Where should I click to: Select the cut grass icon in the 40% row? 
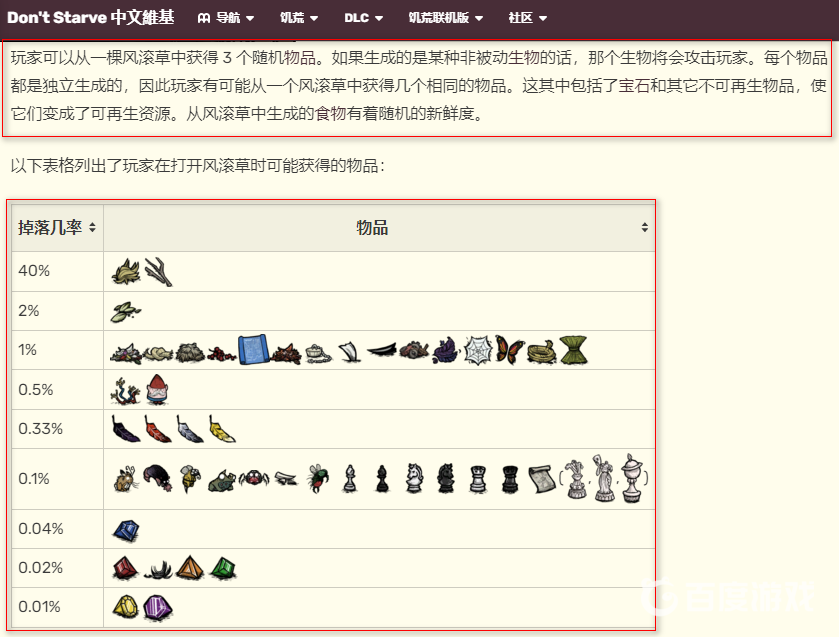coord(126,271)
